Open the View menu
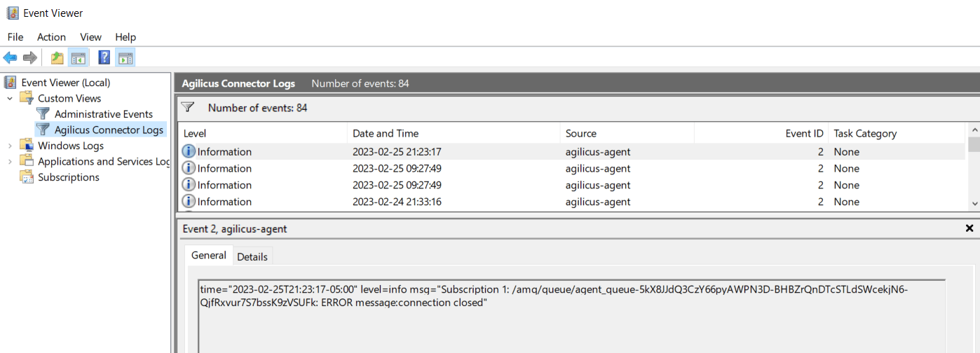This screenshot has height=353, width=980. coord(90,37)
